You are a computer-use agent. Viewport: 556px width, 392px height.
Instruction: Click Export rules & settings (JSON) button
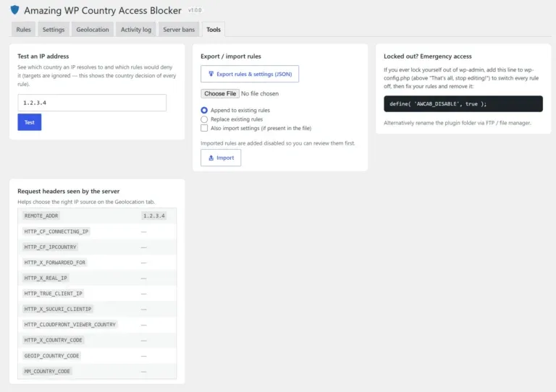250,74
